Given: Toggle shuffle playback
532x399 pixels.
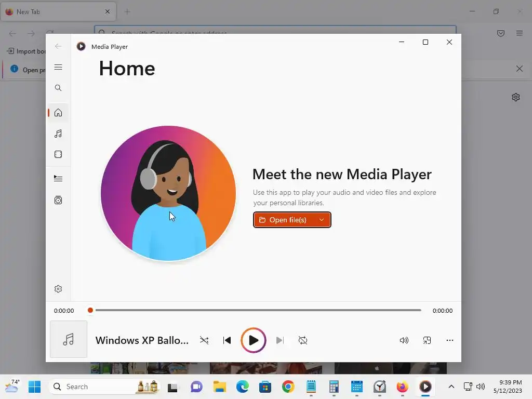Looking at the screenshot, I should pos(204,340).
